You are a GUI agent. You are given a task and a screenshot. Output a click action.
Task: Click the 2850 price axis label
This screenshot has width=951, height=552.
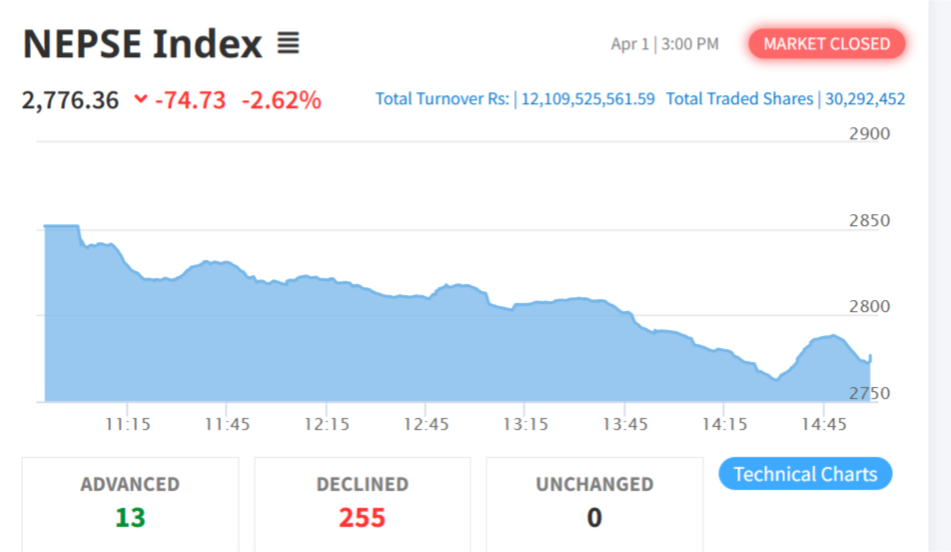868,220
